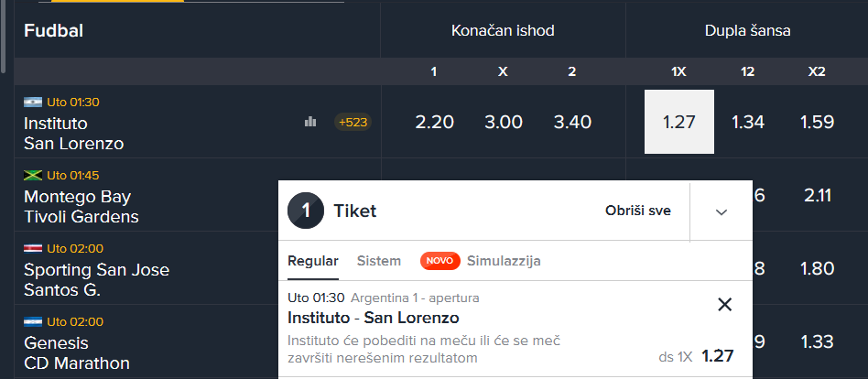Switch to the Sistem tab
Image resolution: width=868 pixels, height=379 pixels.
coord(379,261)
